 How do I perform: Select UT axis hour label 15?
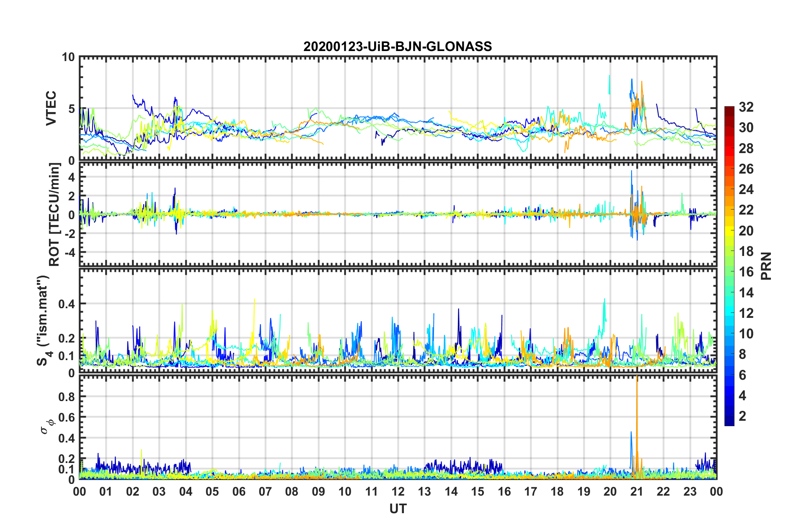point(478,492)
